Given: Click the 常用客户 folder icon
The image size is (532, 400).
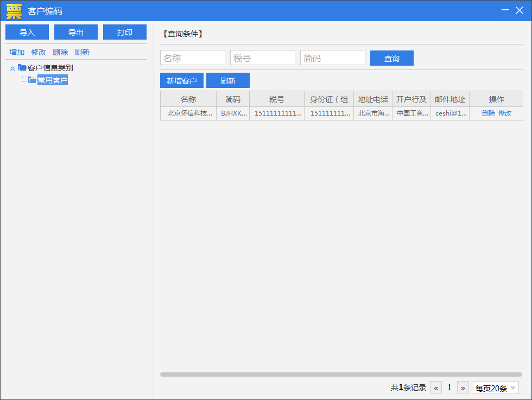Looking at the screenshot, I should [32, 80].
